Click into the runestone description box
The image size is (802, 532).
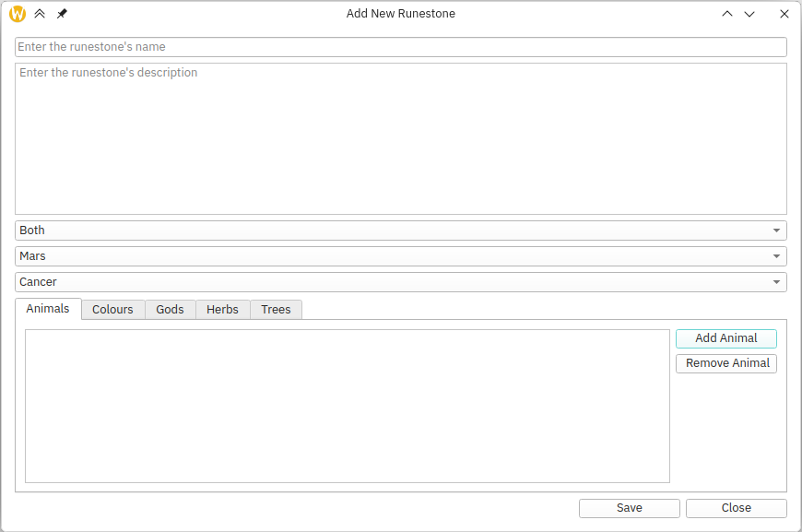[400, 138]
